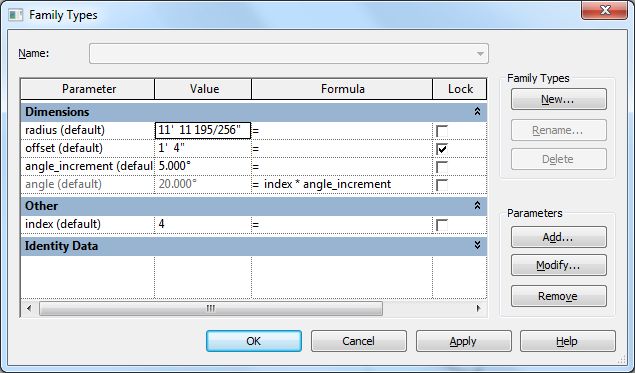Viewport: 635px width, 373px height.
Task: Click the index formula cell
Action: point(342,224)
